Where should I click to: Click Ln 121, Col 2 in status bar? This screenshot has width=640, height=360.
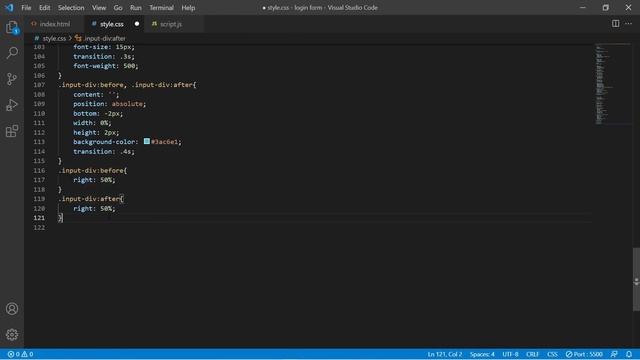click(444, 354)
